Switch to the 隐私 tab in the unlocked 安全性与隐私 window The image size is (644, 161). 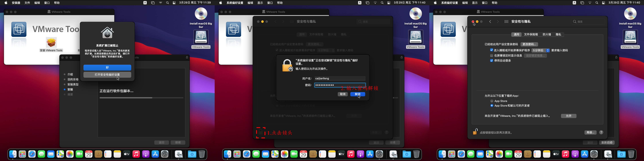558,34
